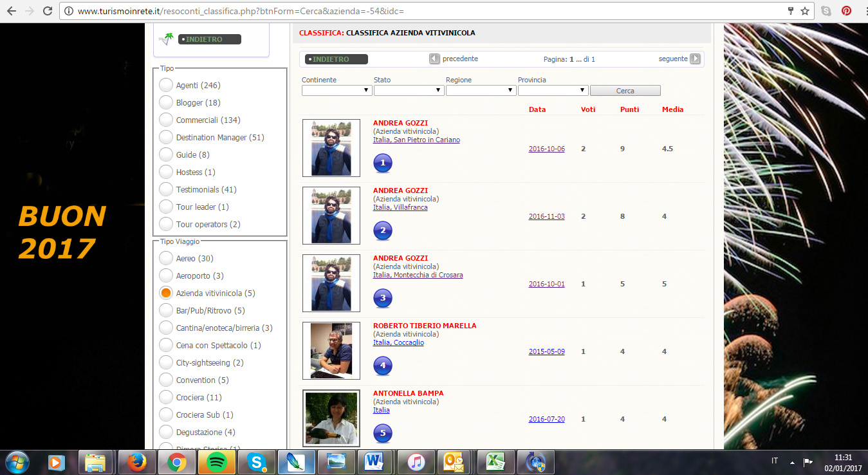Click the blue rank badge number 5
Screen dimensions: 868x475
point(383,434)
